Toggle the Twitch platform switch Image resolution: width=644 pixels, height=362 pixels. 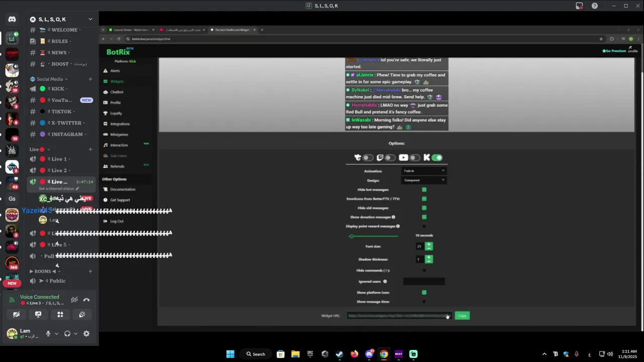(390, 158)
